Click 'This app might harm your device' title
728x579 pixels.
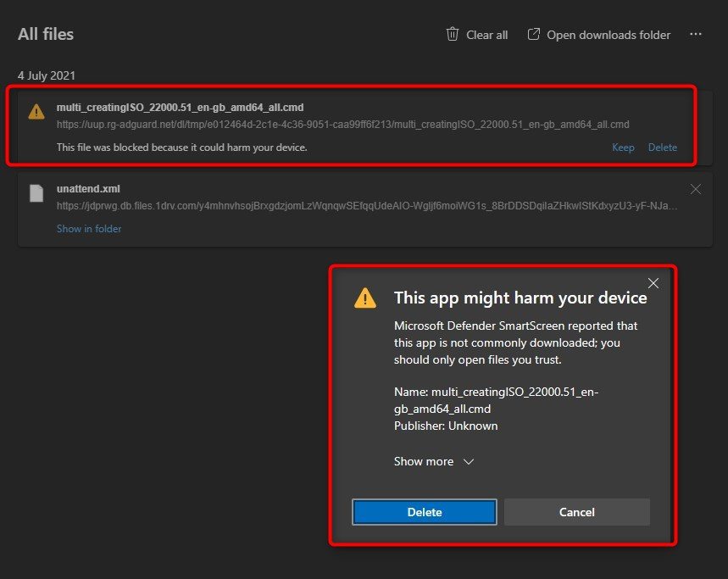pos(520,298)
